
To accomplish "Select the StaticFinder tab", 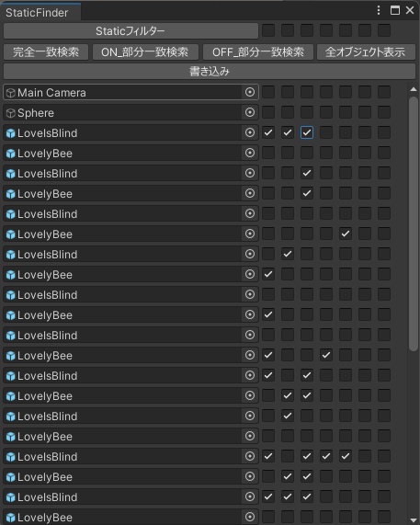I will [37, 13].
